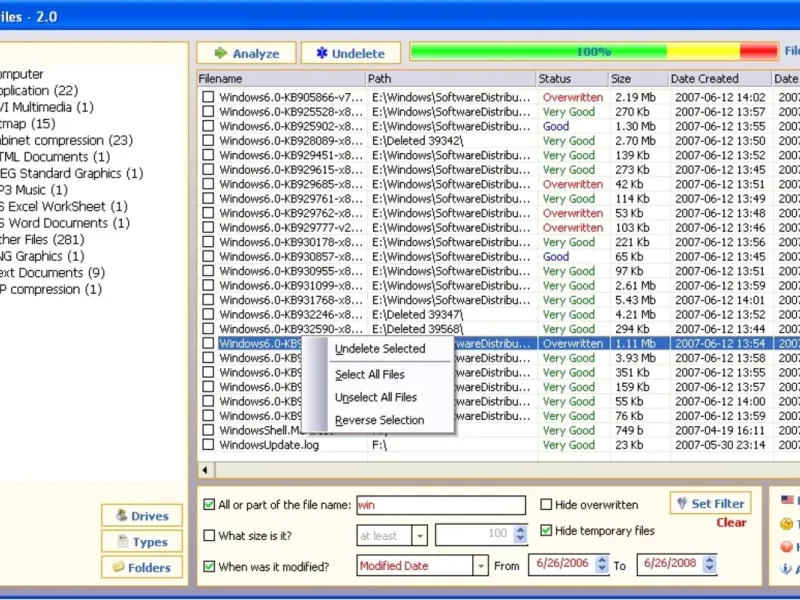Switch to Types view

click(x=142, y=541)
